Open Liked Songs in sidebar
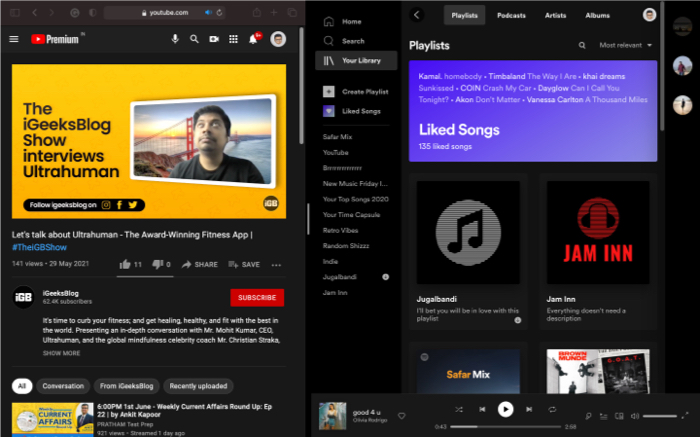The width and height of the screenshot is (700, 437). [x=352, y=111]
